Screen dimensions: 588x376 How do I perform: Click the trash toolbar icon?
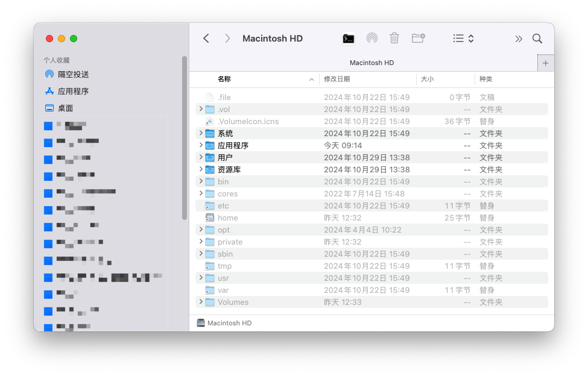coord(394,38)
